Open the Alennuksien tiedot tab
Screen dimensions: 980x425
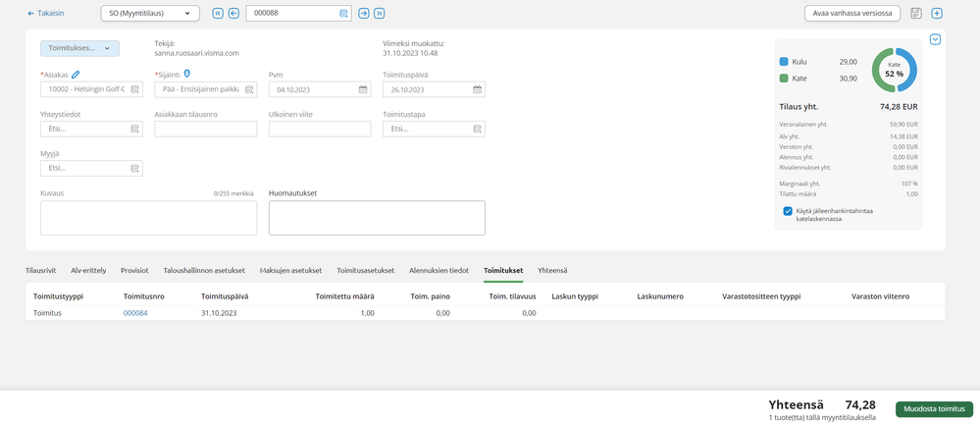(438, 271)
